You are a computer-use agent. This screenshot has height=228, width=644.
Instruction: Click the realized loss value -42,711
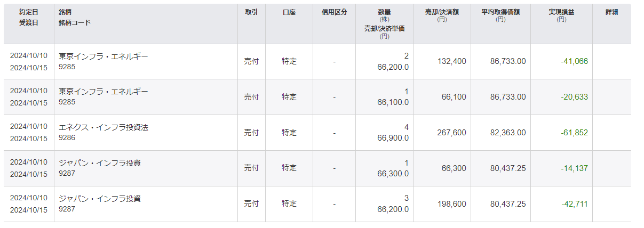point(574,204)
